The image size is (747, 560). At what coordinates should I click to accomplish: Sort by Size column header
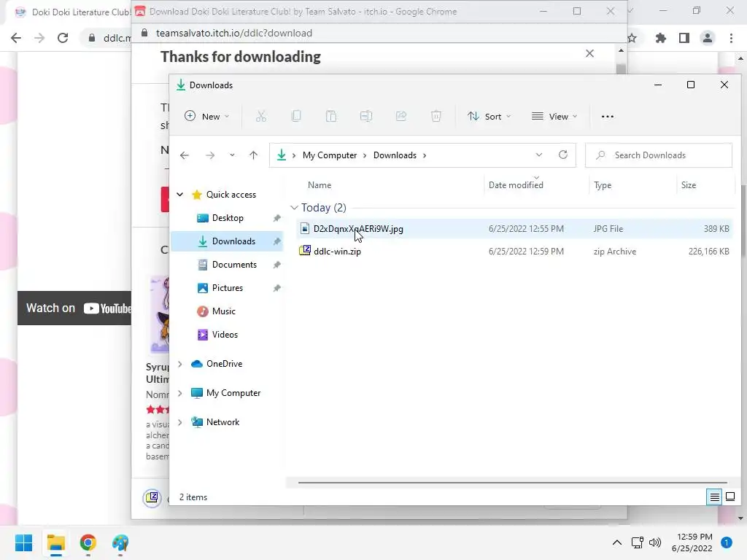point(689,185)
